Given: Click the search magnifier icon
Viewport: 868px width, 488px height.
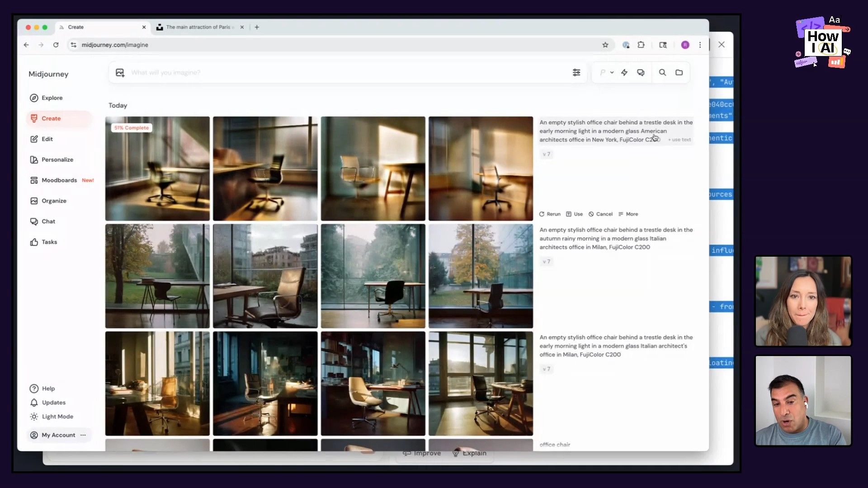Looking at the screenshot, I should pos(662,72).
